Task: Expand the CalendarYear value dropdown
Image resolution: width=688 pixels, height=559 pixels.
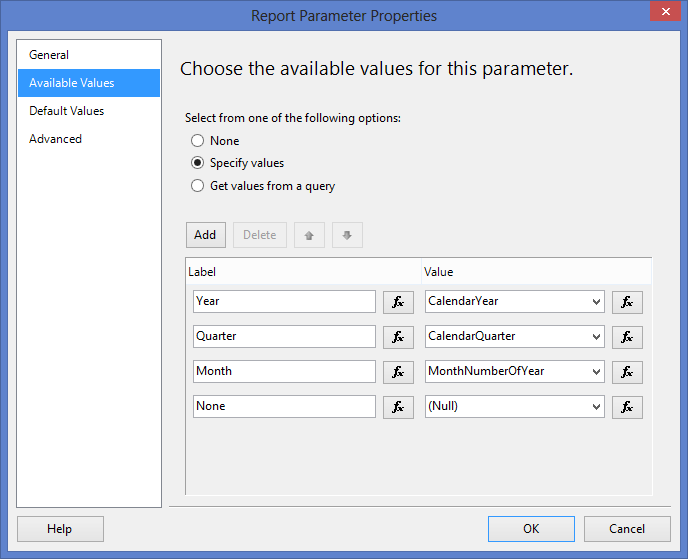Action: (x=596, y=302)
